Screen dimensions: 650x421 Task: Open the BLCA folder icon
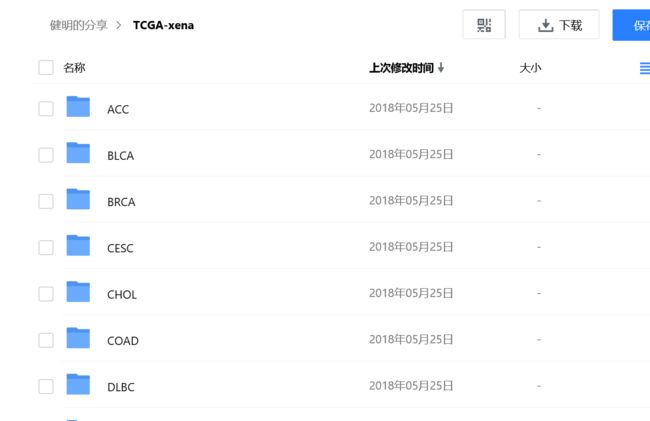[78, 153]
